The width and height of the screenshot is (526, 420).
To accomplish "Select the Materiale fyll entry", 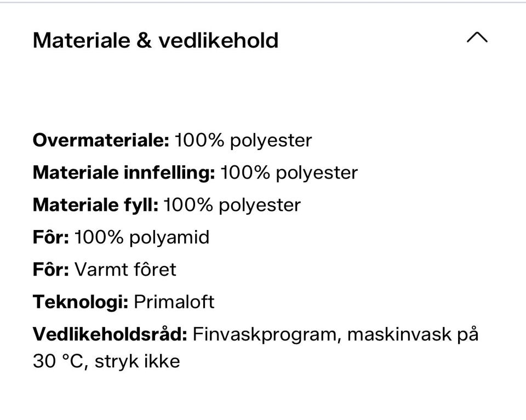I will 167,204.
